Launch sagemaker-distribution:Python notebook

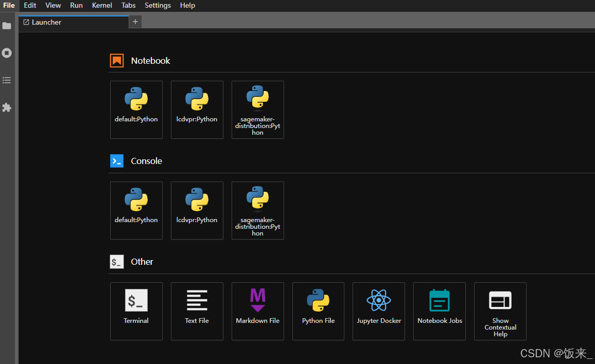click(x=258, y=110)
